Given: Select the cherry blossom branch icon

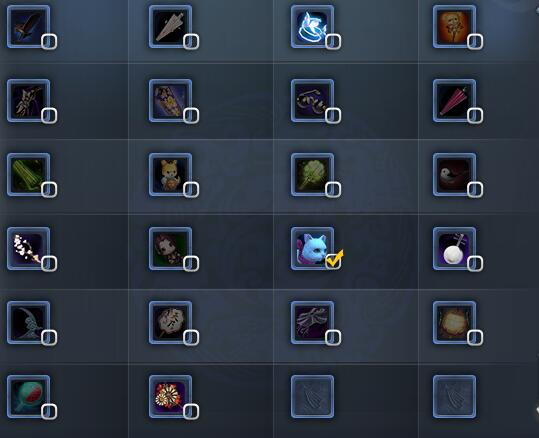Looking at the screenshot, I should click(x=29, y=249).
